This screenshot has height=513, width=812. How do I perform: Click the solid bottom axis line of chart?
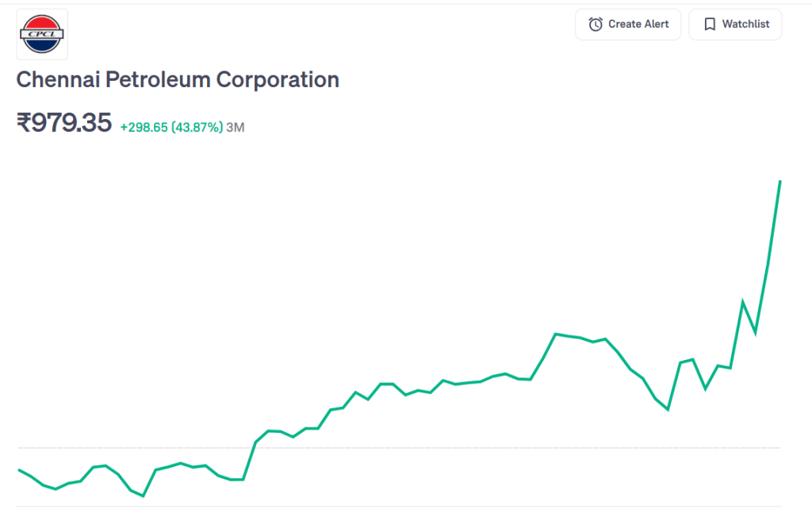tap(396, 505)
